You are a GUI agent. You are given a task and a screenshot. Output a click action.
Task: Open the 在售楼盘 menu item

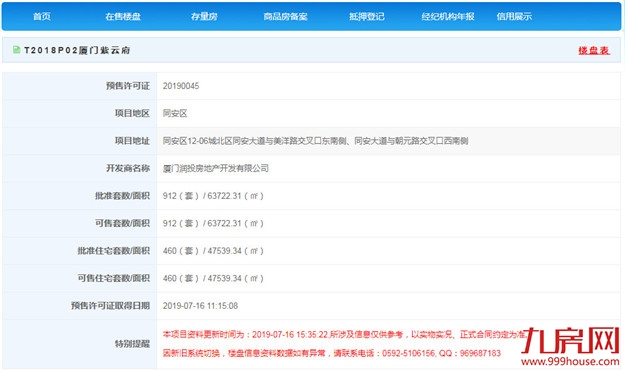pyautogui.click(x=123, y=16)
